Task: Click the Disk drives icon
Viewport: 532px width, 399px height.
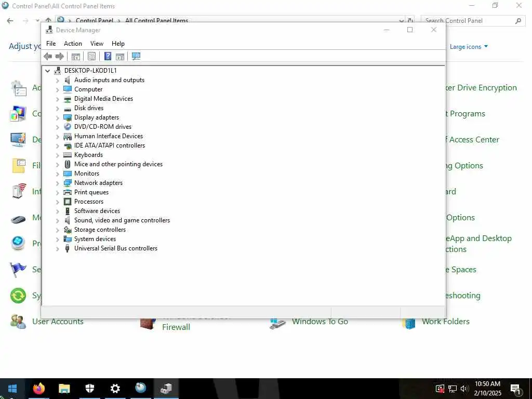Action: (x=68, y=108)
